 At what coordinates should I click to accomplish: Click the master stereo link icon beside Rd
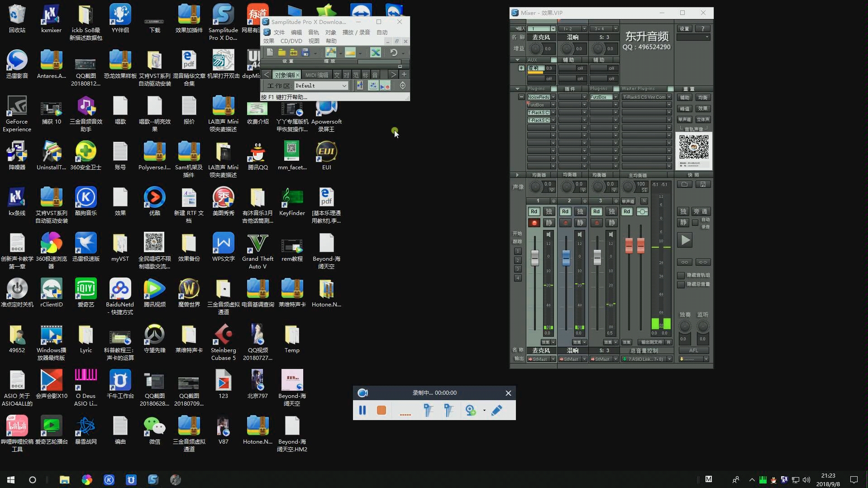(x=642, y=211)
